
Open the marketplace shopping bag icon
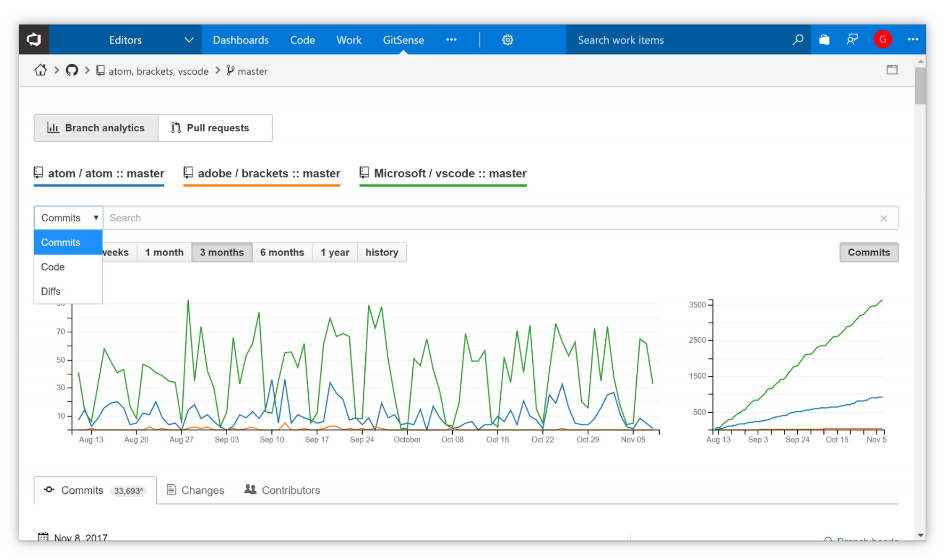(824, 40)
